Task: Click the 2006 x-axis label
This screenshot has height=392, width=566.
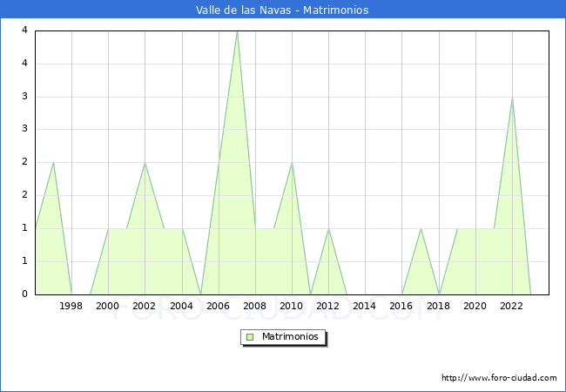Action: point(218,306)
